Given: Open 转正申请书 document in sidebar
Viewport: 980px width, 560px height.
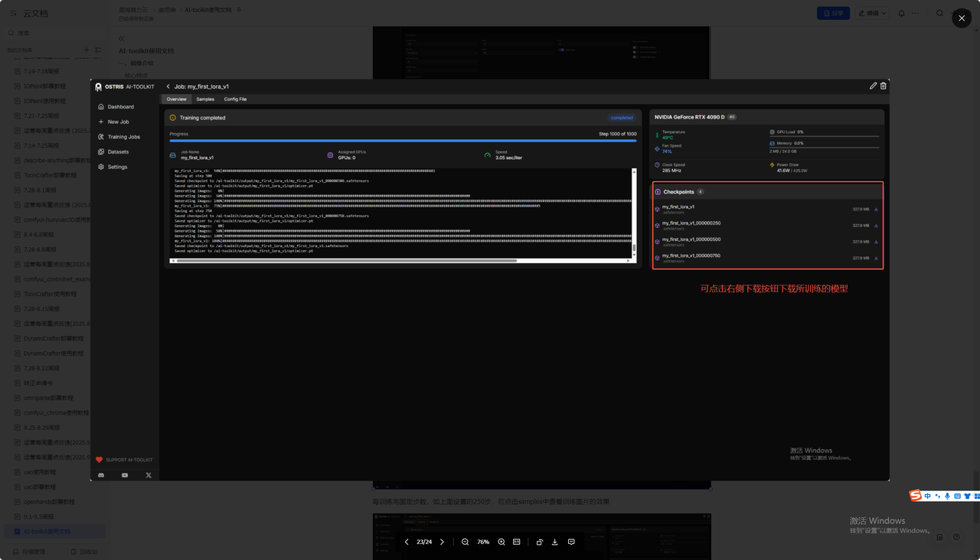Looking at the screenshot, I should tap(35, 383).
